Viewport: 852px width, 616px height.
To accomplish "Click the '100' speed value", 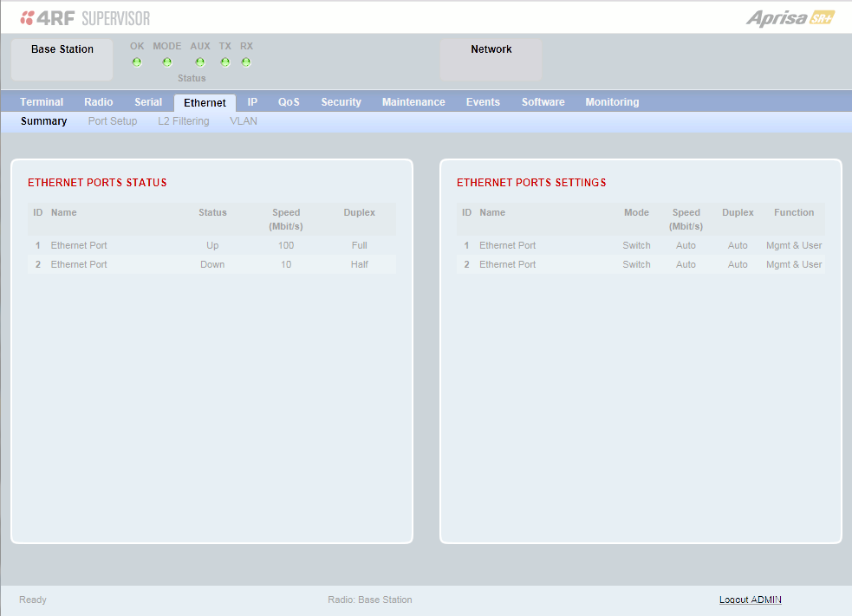I will click(286, 245).
